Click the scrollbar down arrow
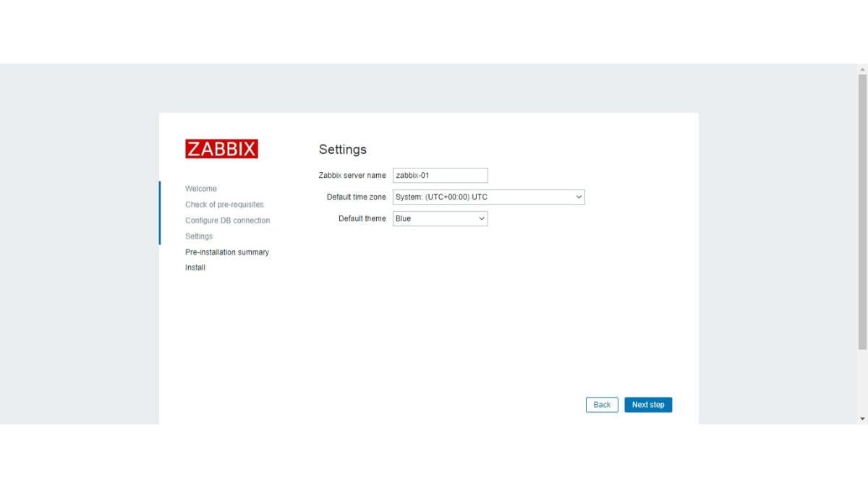868x488 pixels. 862,418
